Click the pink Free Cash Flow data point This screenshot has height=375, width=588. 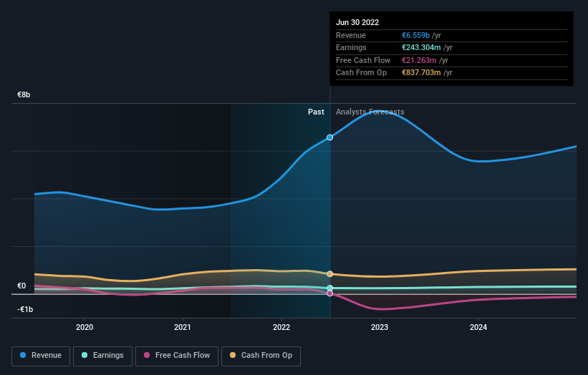click(329, 293)
